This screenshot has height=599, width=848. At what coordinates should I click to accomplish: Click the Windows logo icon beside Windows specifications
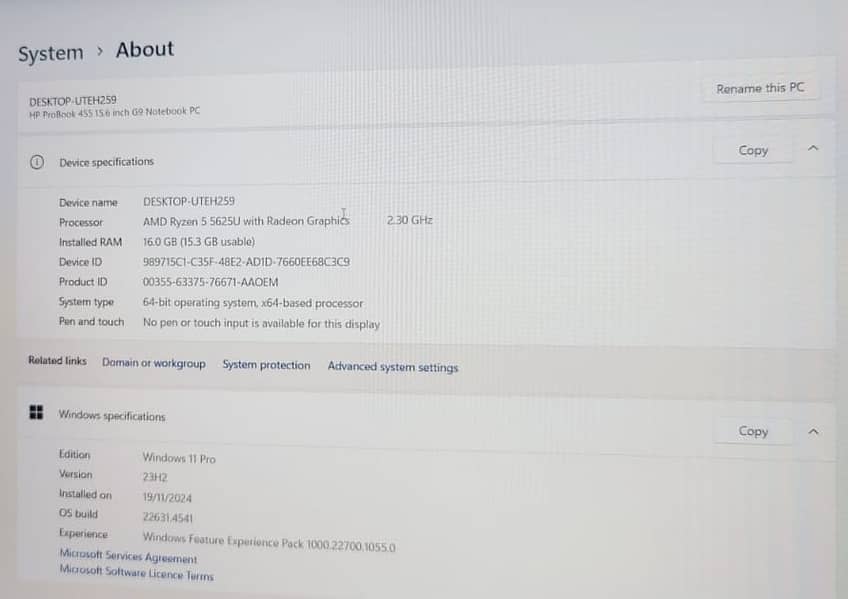tap(36, 413)
